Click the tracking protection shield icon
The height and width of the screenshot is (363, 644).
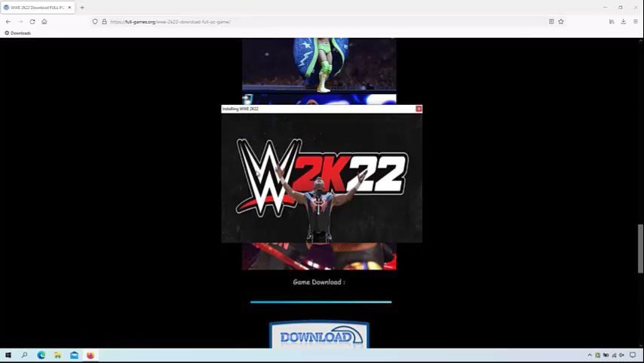(x=95, y=22)
